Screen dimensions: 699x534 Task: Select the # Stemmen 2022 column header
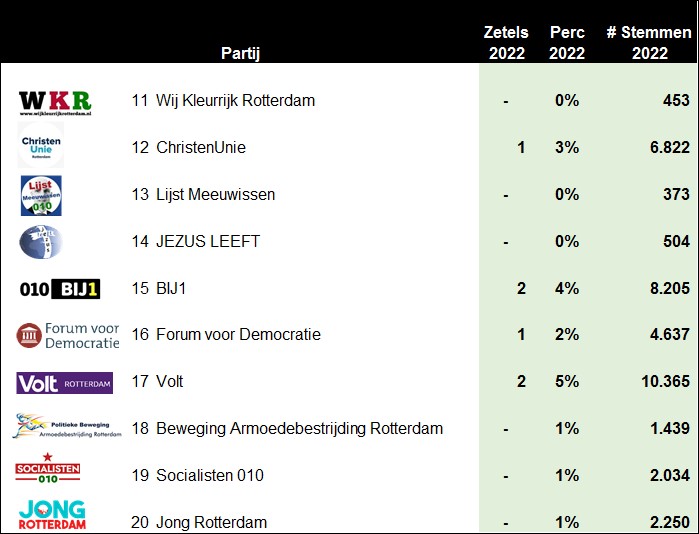tap(649, 42)
